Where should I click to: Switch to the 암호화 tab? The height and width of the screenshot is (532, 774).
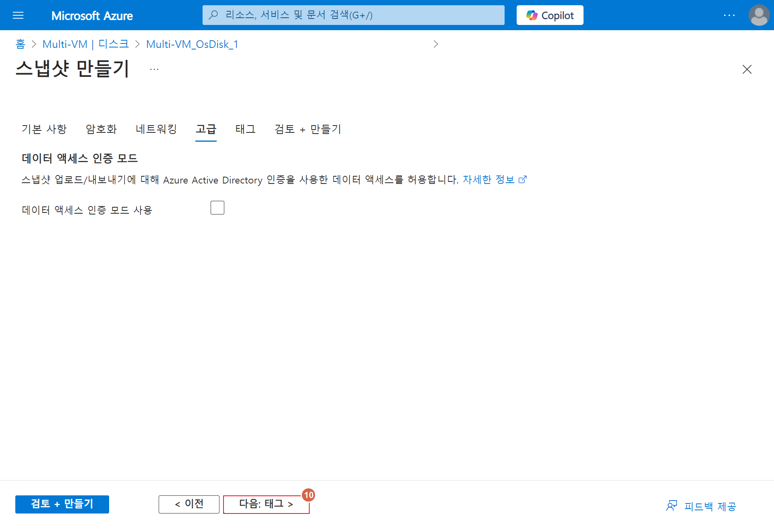(x=101, y=129)
